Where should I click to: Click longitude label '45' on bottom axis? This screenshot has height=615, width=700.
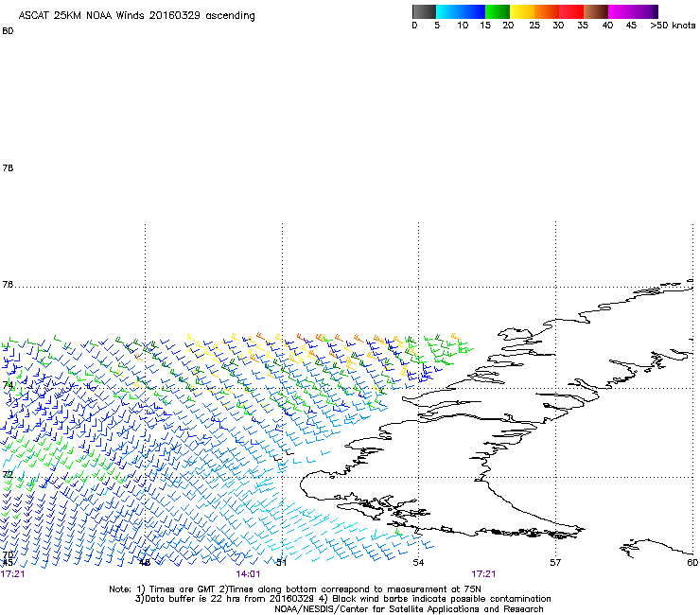(x=8, y=563)
